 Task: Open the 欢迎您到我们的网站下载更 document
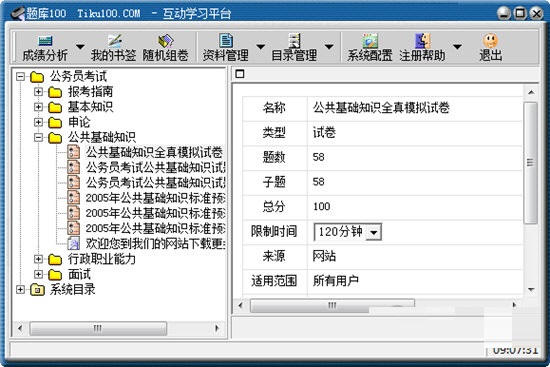155,243
